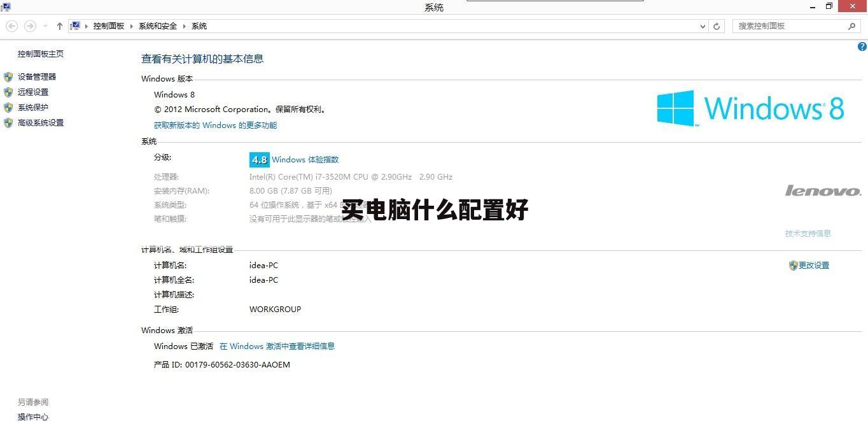Select the 产品 ID text 00179-60562-03630-AAOEM
This screenshot has height=421, width=868.
(x=237, y=365)
